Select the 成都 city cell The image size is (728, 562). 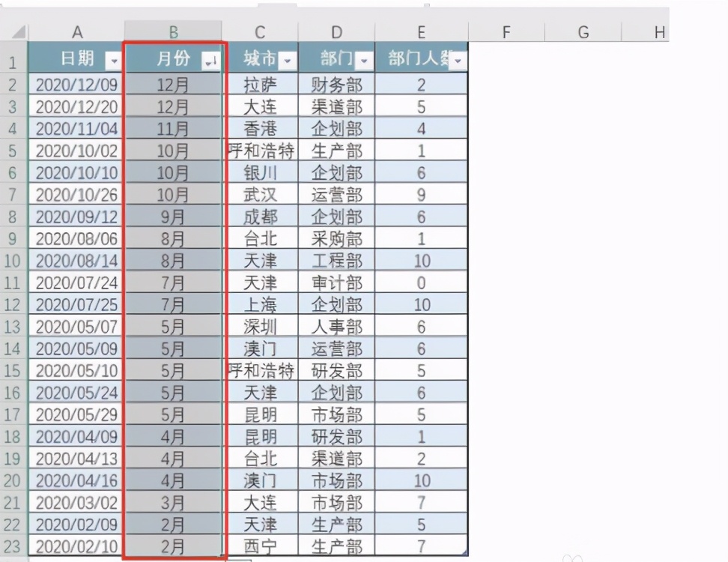point(260,217)
